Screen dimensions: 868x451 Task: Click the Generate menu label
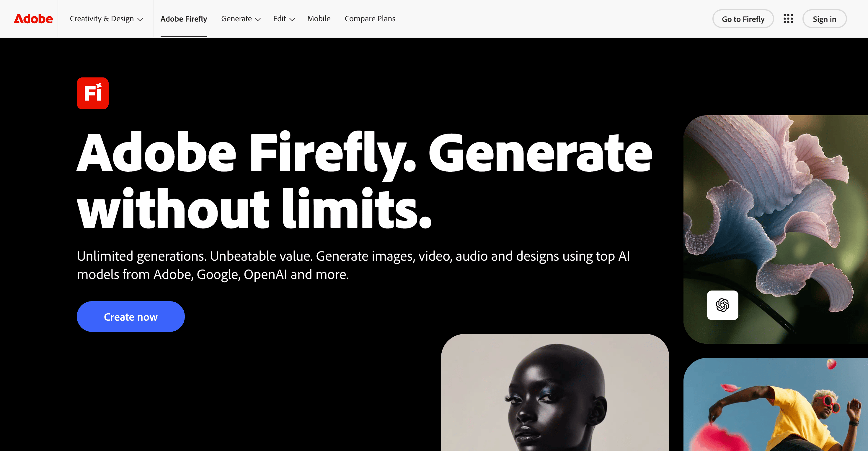coord(236,19)
